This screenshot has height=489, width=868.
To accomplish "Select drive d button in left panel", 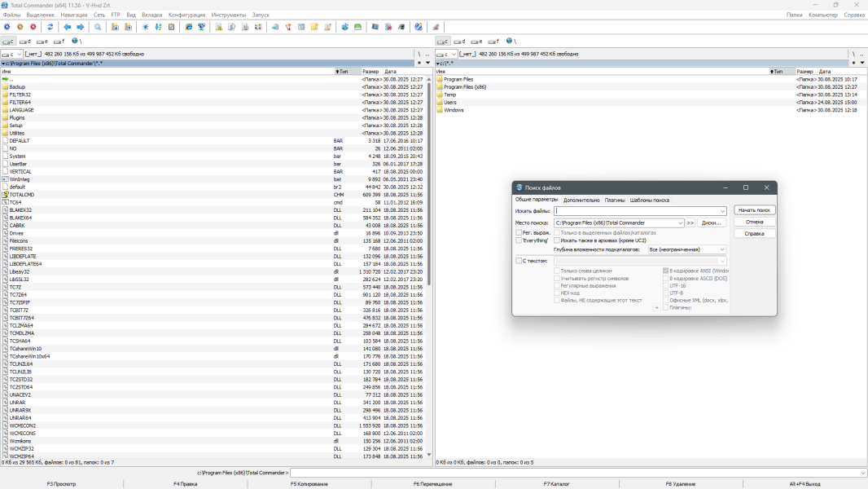I will [25, 41].
